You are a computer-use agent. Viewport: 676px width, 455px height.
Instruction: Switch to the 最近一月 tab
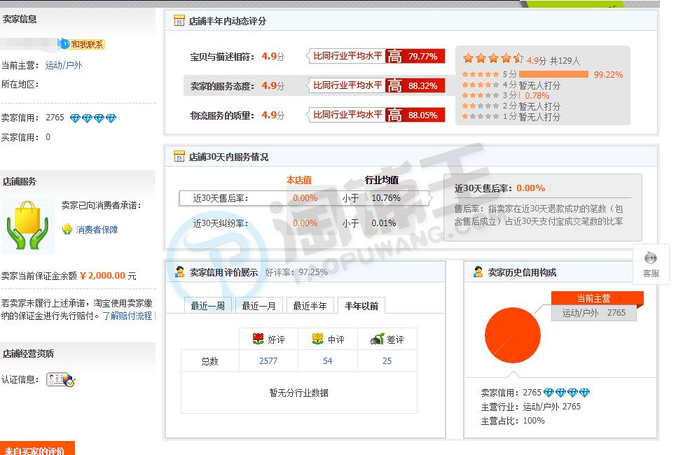[x=258, y=306]
